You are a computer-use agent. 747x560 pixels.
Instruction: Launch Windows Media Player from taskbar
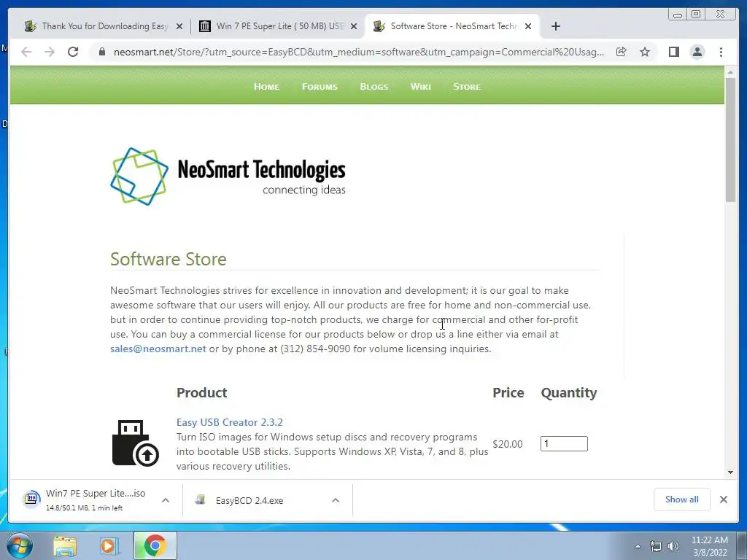[x=109, y=546]
